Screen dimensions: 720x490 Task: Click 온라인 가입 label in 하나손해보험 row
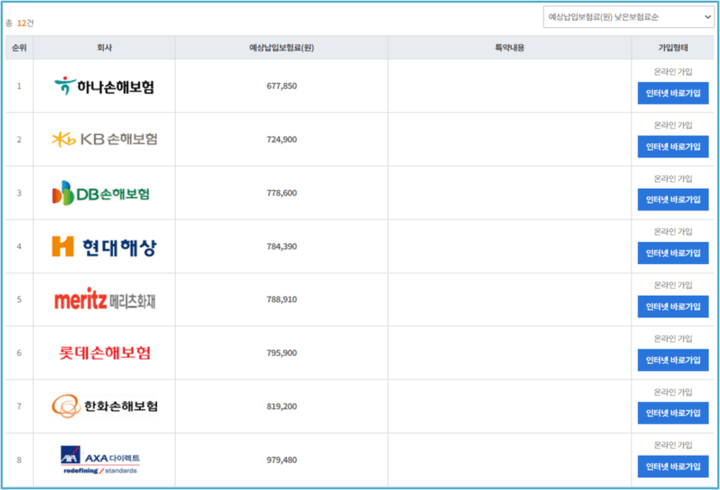tap(673, 72)
